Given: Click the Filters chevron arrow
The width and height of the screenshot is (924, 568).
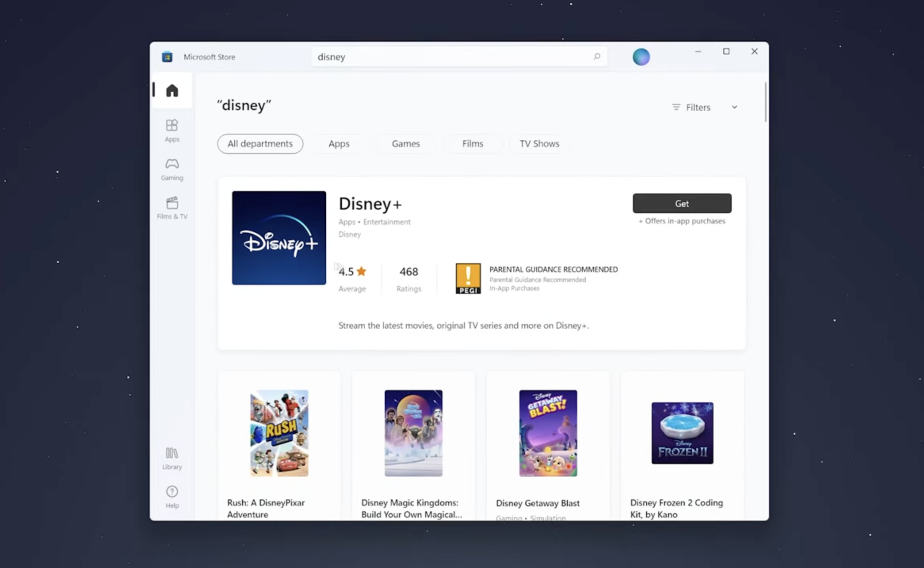Looking at the screenshot, I should click(734, 107).
